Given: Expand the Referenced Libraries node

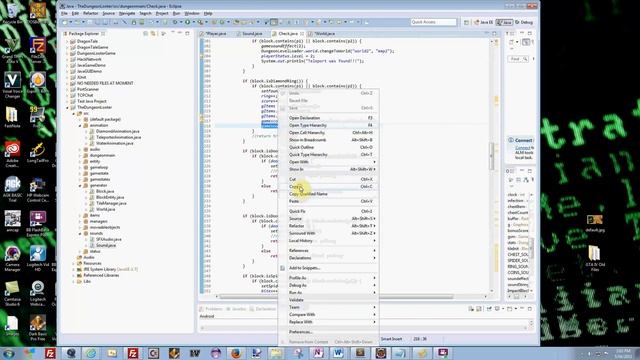Looking at the screenshot, I should (74, 276).
